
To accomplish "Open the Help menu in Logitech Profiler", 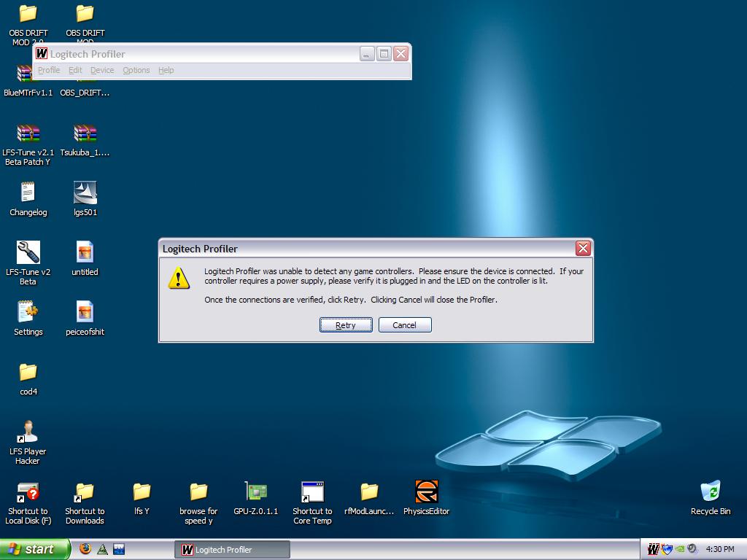I will point(166,70).
